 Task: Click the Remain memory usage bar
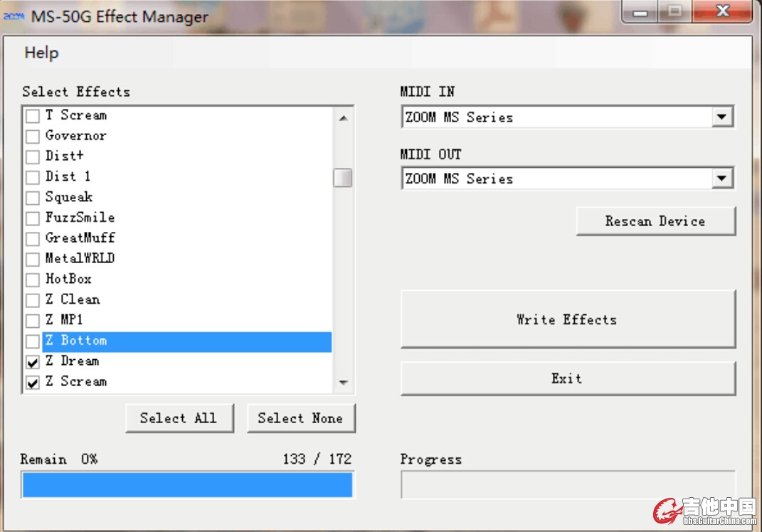(188, 484)
